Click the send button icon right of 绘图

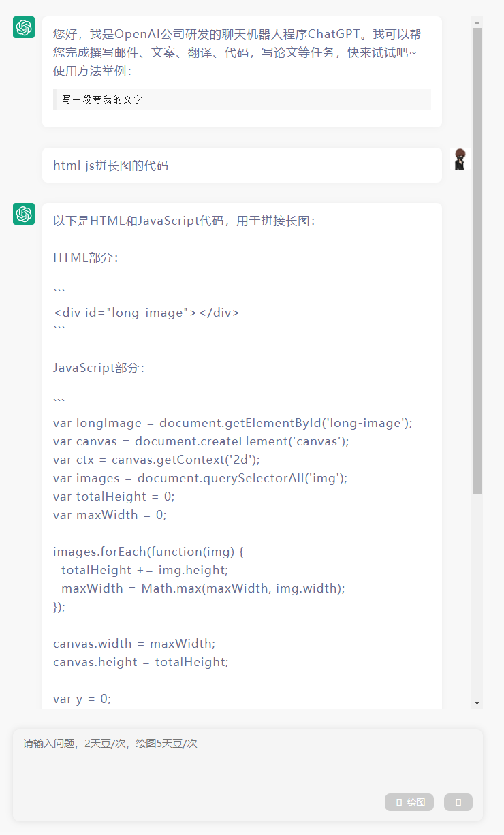[458, 802]
